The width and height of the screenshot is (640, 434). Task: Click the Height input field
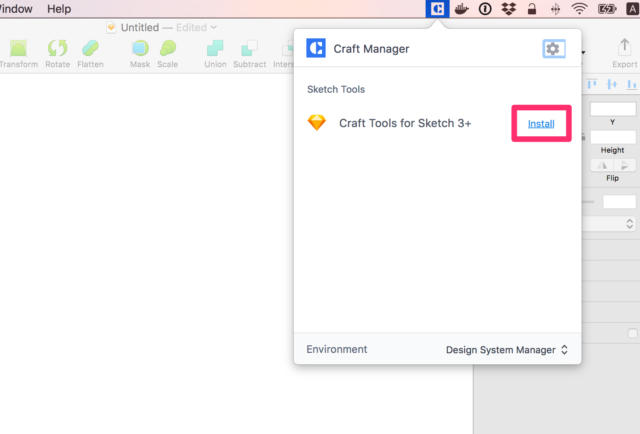[613, 137]
